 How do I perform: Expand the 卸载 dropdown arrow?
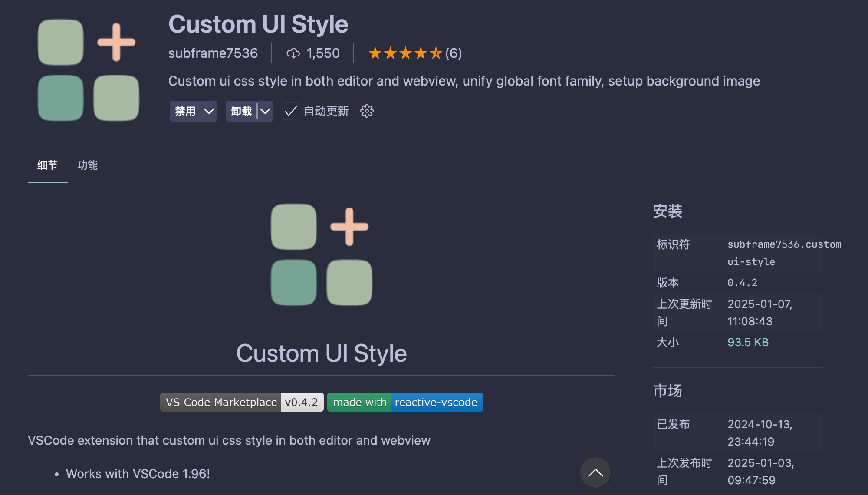265,111
